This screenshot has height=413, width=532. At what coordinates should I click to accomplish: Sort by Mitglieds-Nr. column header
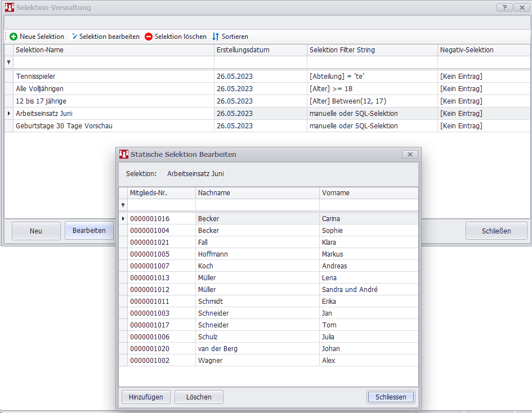pyautogui.click(x=161, y=193)
